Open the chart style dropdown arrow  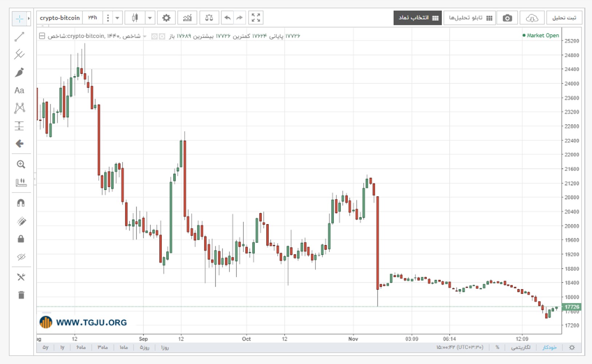click(x=150, y=18)
